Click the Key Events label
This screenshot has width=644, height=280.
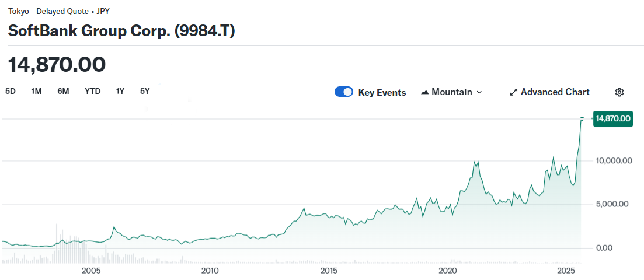point(382,92)
